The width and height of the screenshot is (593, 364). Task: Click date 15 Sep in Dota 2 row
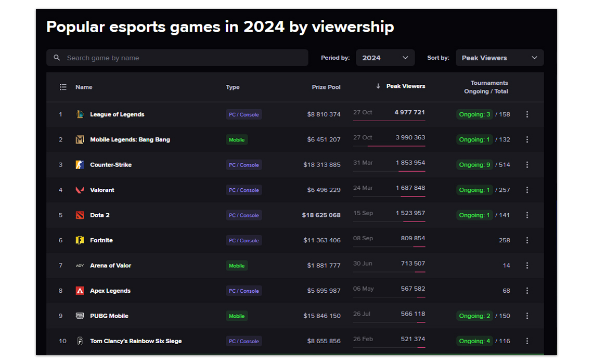click(x=363, y=213)
